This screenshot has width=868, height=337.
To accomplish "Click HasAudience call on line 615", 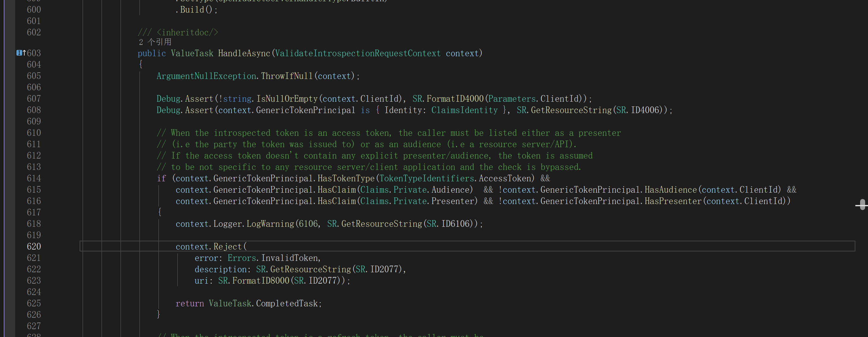I will click(670, 190).
